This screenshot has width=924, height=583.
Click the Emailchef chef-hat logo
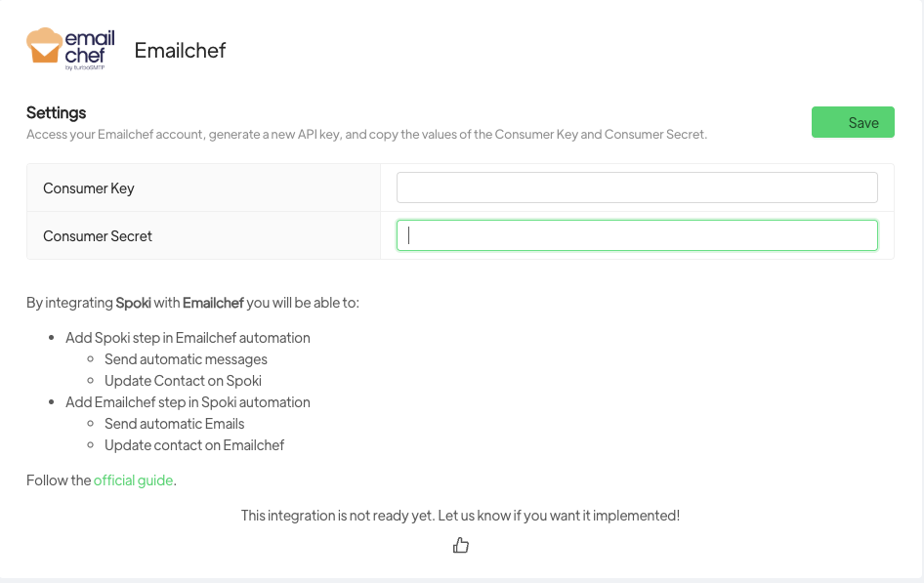click(x=70, y=51)
